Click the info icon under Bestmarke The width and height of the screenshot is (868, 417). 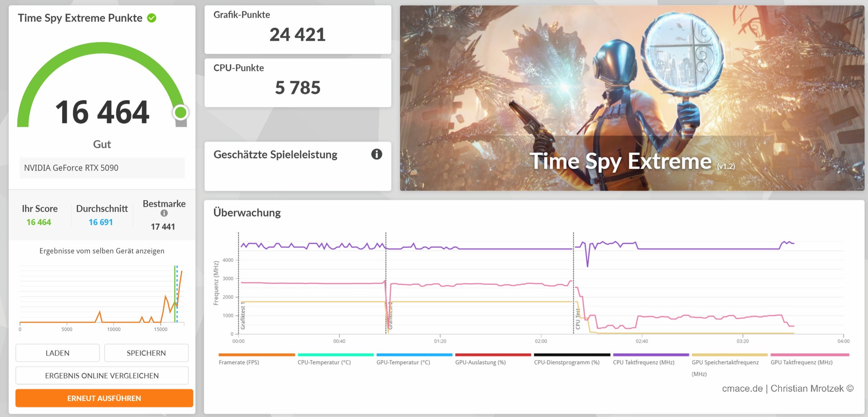pos(164,213)
